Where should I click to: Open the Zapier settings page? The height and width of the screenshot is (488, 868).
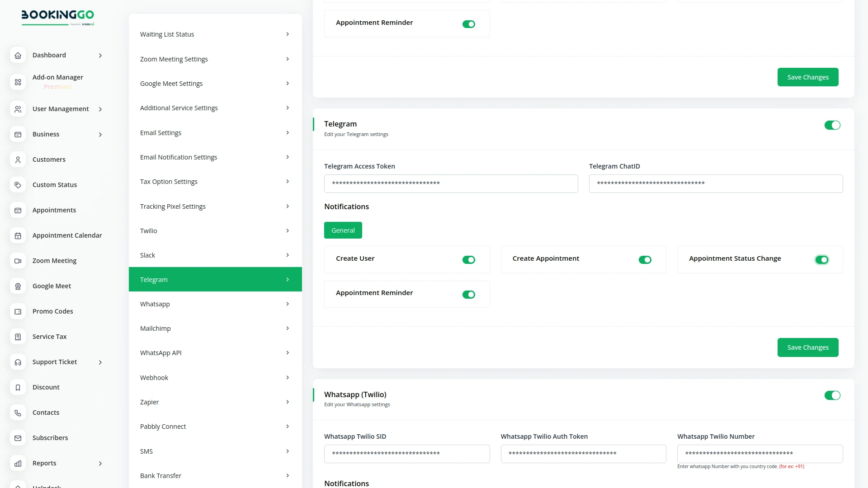[215, 402]
